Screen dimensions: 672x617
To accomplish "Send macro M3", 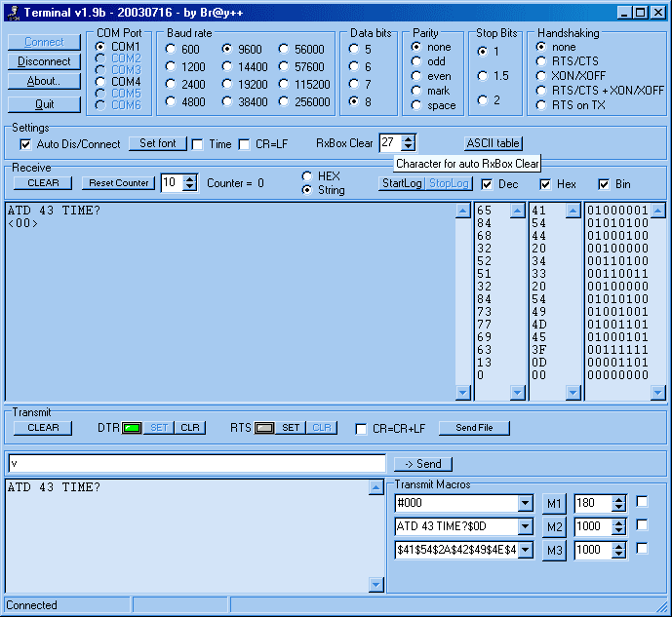I will (x=554, y=550).
